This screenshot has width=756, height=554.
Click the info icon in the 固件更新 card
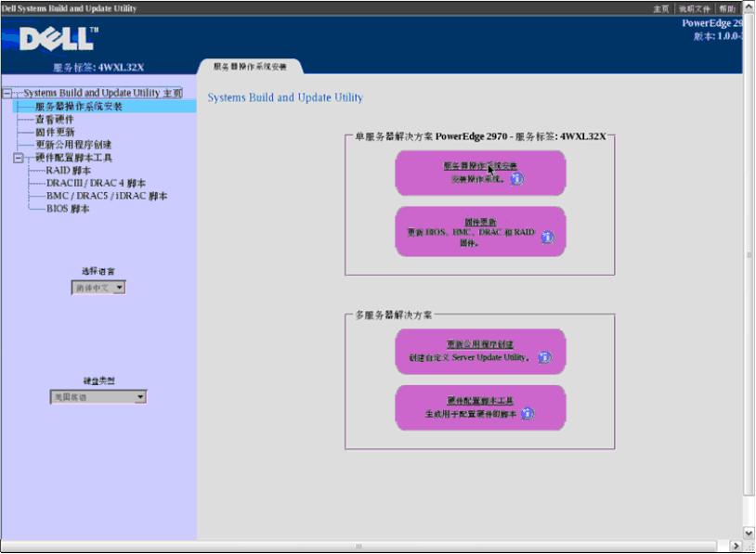(547, 237)
